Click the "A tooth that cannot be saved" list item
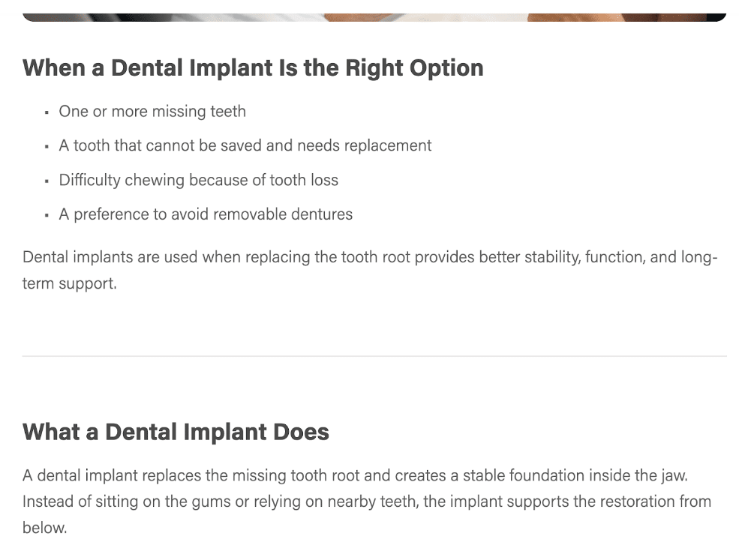This screenshot has width=739, height=560. pos(245,145)
